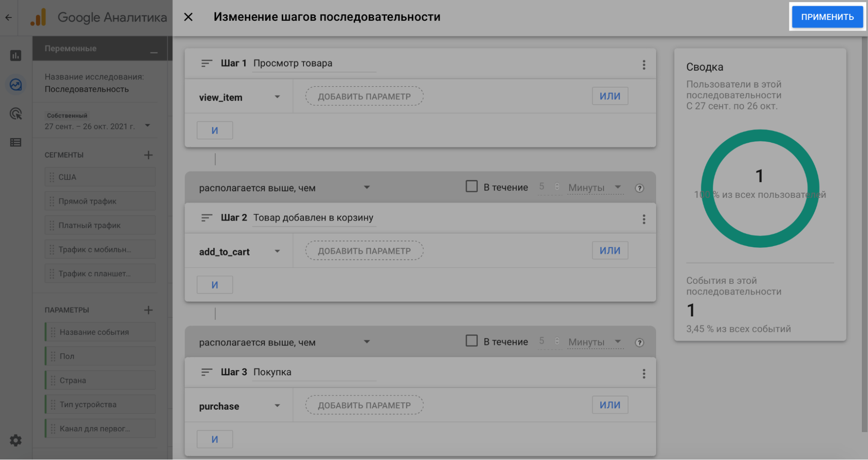
Task: Open the Reports bar chart sidebar icon
Action: pos(16,55)
